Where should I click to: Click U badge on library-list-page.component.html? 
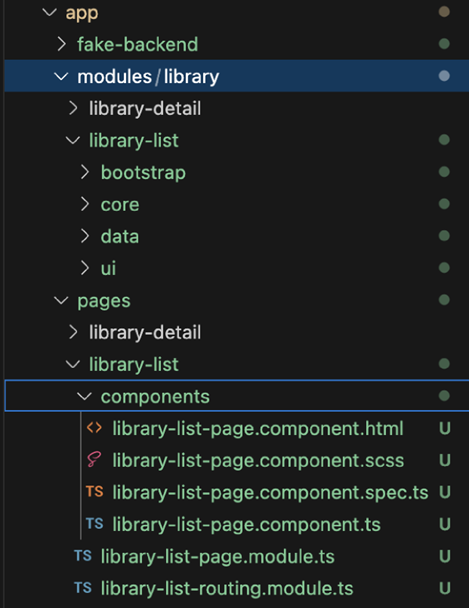[x=445, y=428]
